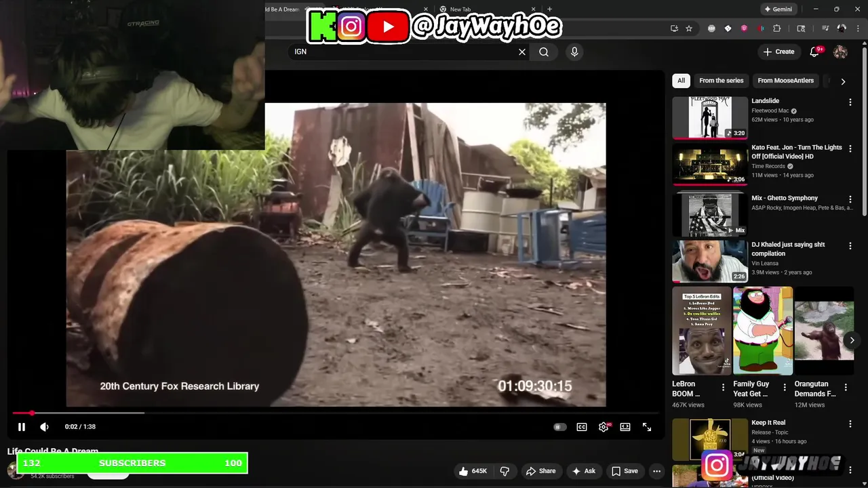The width and height of the screenshot is (868, 488).
Task: Open the Landslide video thumbnail
Action: point(710,117)
